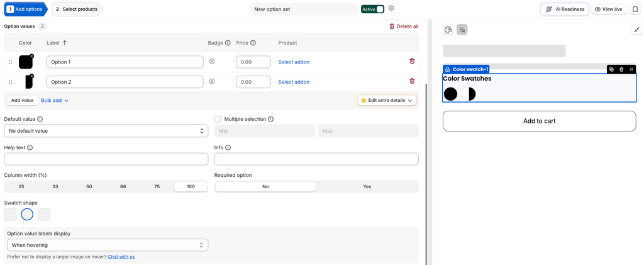Set column width to 50
The width and height of the screenshot is (644, 265).
pos(89,186)
